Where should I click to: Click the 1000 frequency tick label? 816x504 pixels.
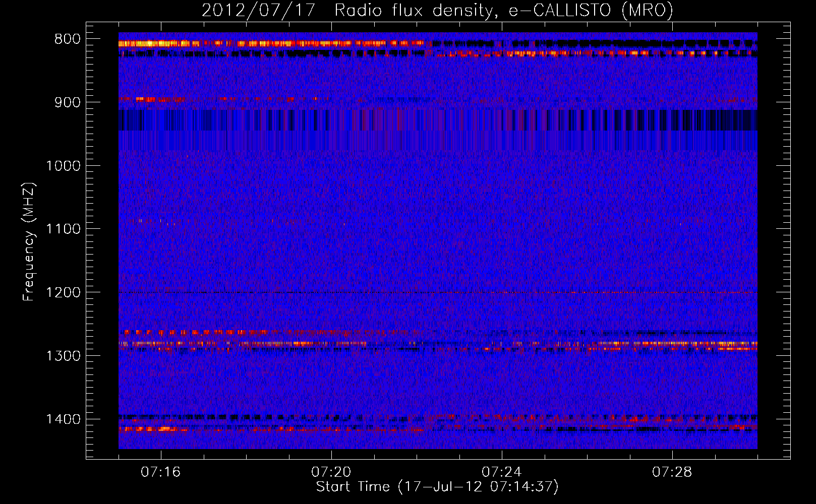(64, 166)
